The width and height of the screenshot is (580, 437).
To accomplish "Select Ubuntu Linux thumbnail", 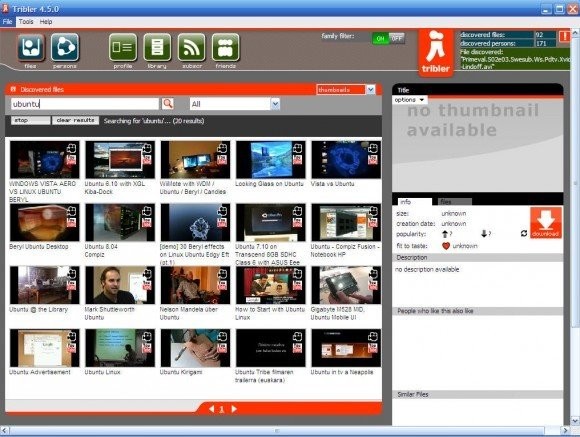I will pyautogui.click(x=120, y=348).
